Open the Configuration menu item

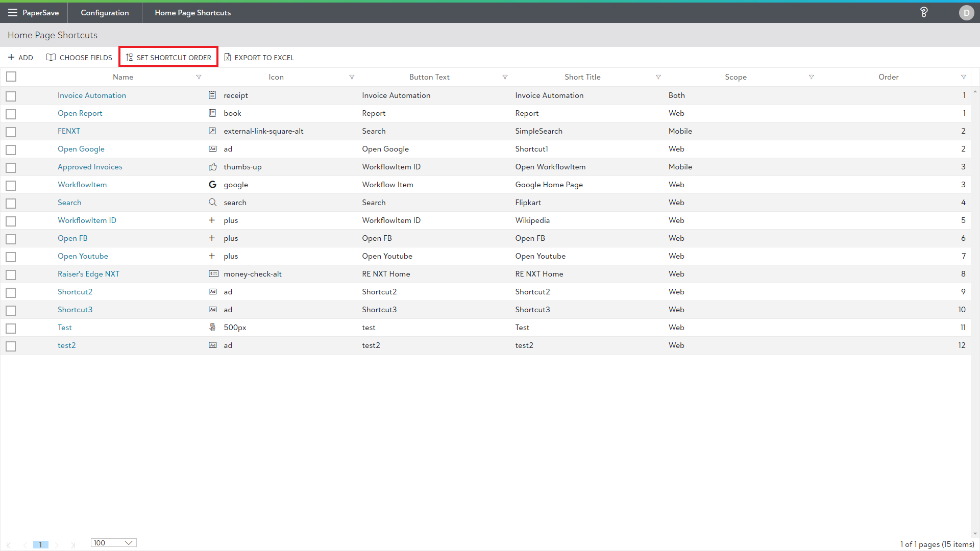(105, 13)
